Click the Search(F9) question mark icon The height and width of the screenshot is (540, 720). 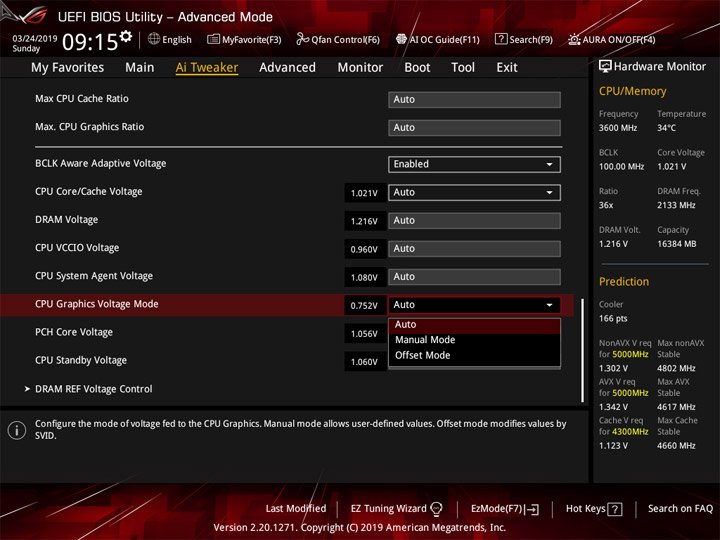pos(501,39)
